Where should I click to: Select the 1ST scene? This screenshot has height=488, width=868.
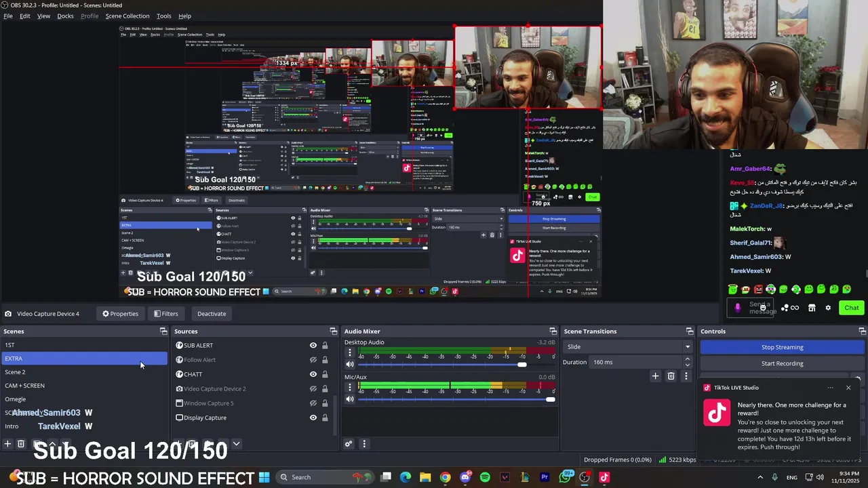point(83,345)
